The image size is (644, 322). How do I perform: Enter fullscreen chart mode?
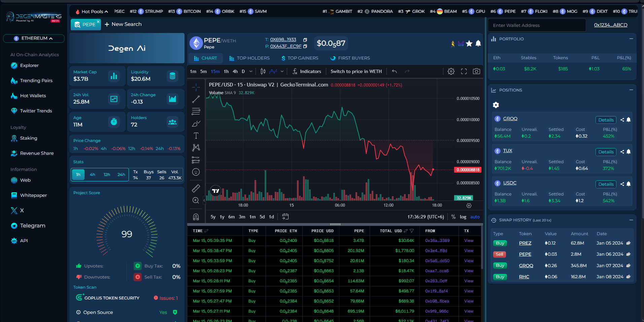(x=464, y=71)
